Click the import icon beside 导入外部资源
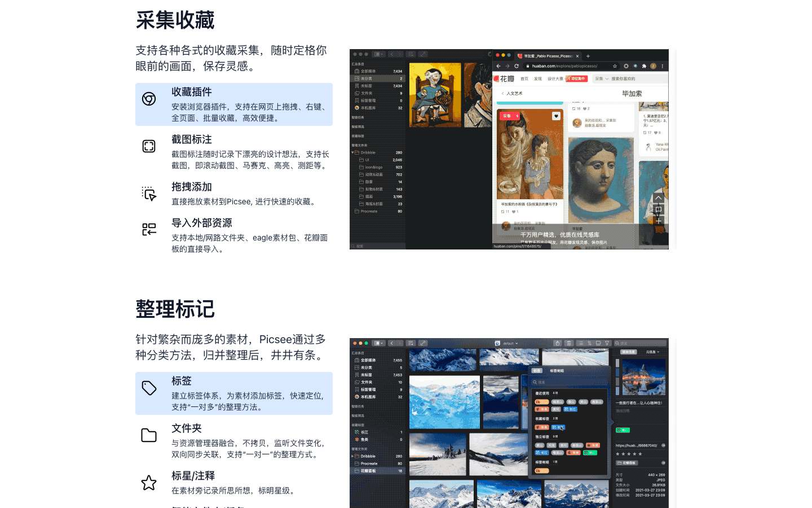Image resolution: width=812 pixels, height=508 pixels. pos(149,230)
